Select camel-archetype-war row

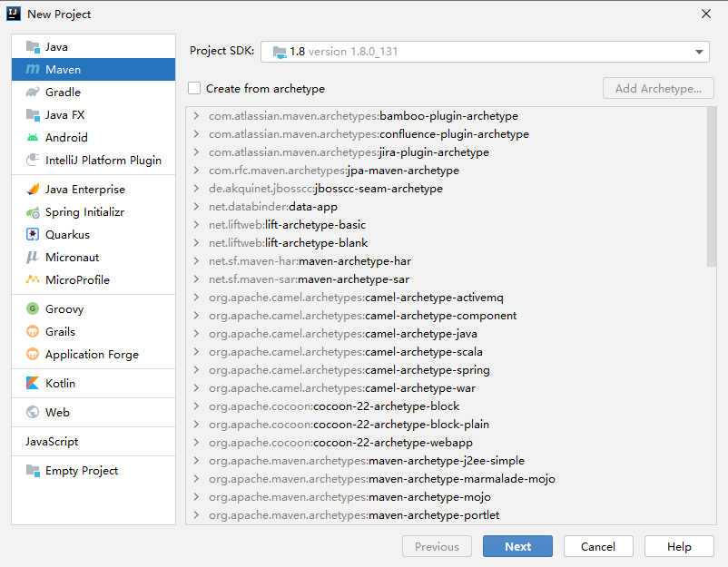(447, 388)
